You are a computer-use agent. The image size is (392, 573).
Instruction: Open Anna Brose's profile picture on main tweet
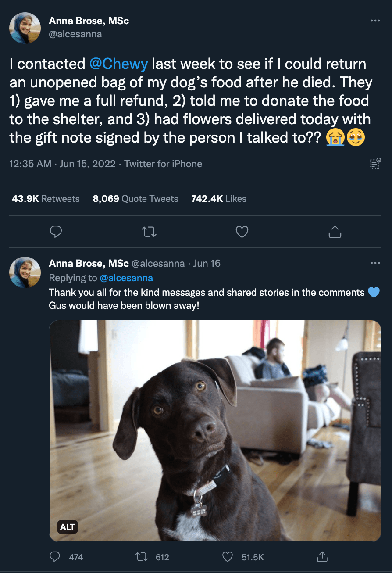click(25, 28)
